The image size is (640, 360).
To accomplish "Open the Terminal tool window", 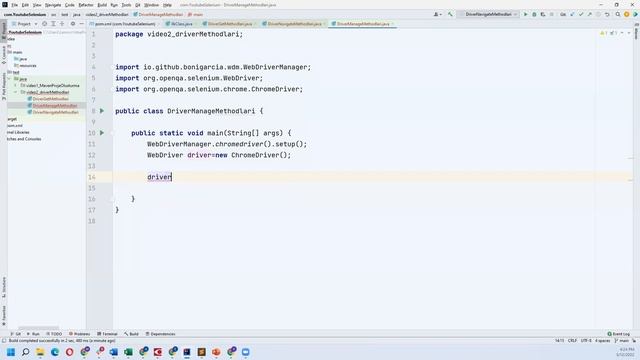I will click(107, 334).
